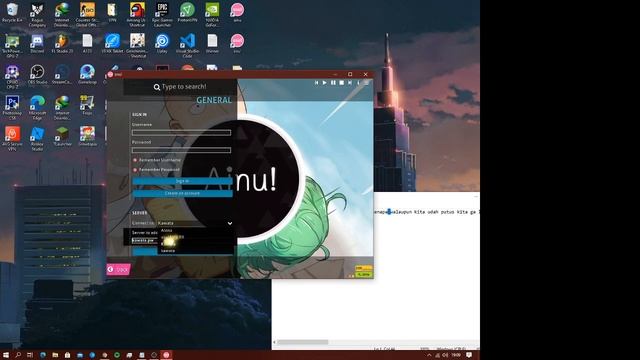Screen dimensions: 640x360
Task: Open the Epic Games Launcher icon
Action: pos(162,15)
